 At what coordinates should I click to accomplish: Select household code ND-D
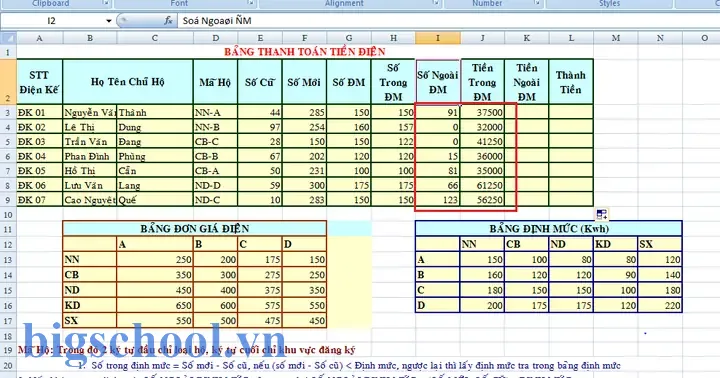coord(215,186)
